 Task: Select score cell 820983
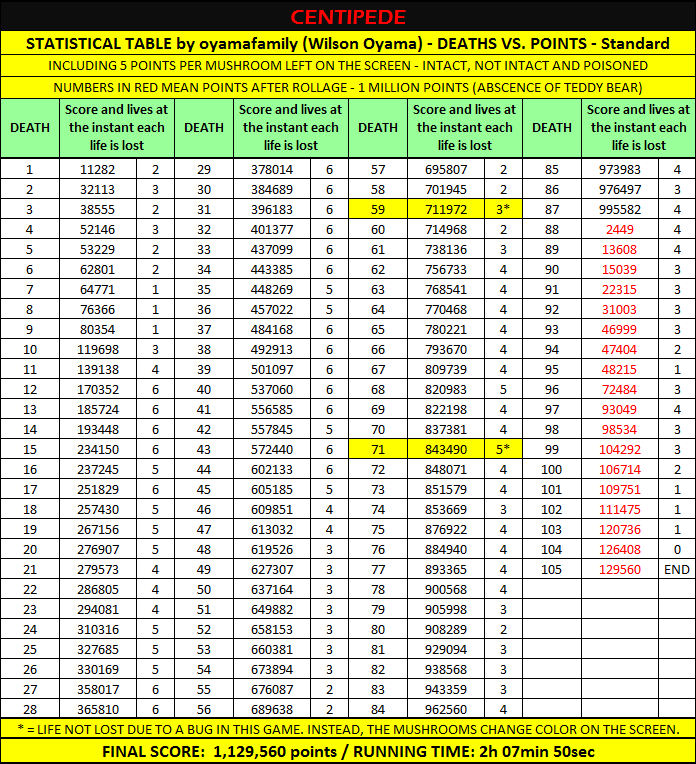pos(446,389)
